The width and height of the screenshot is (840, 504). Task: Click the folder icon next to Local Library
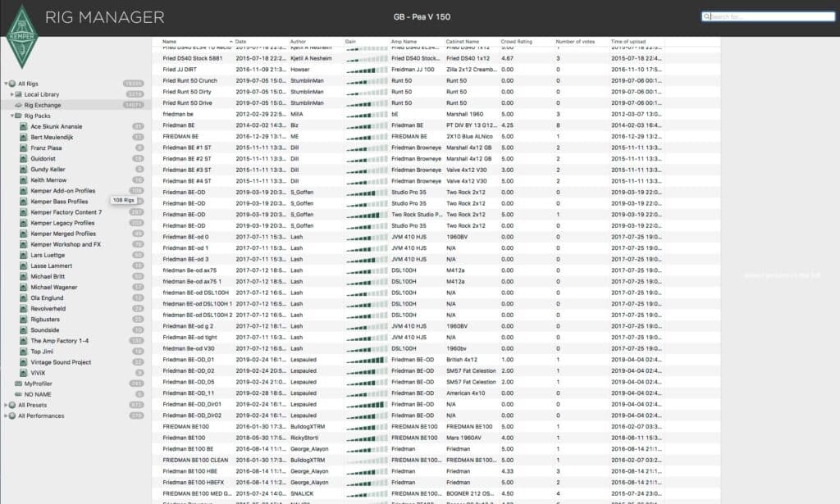coord(19,94)
